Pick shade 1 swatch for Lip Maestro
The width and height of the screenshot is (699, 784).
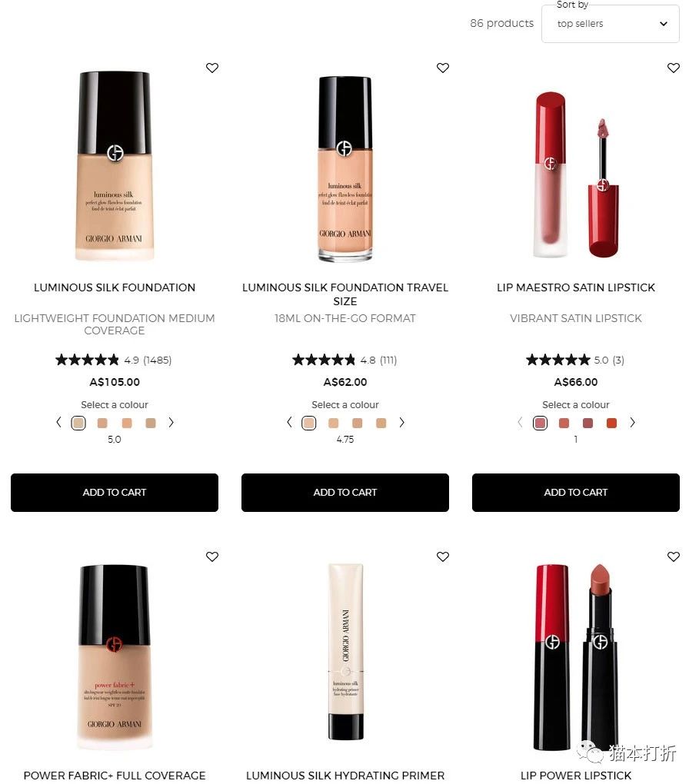540,423
